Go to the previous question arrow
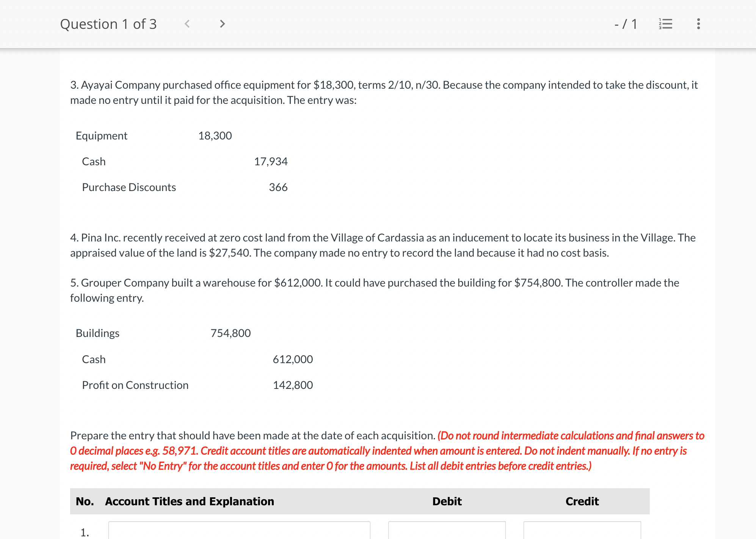 [x=187, y=24]
